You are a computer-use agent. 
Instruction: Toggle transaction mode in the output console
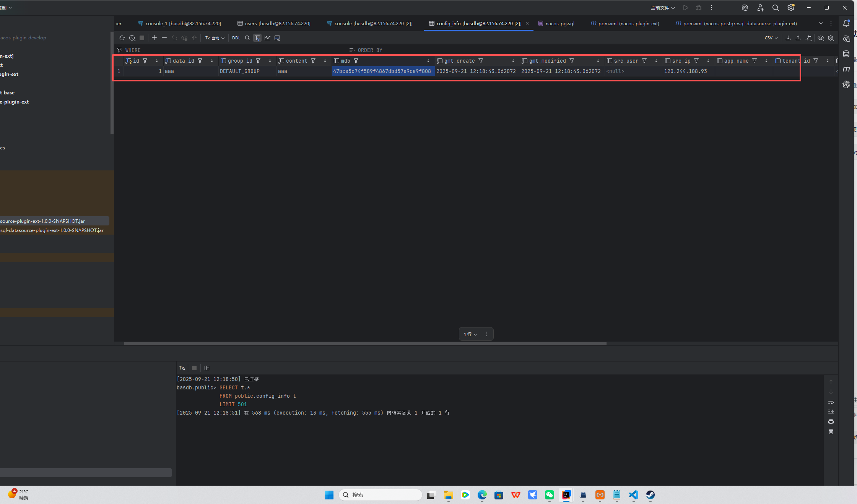click(182, 368)
